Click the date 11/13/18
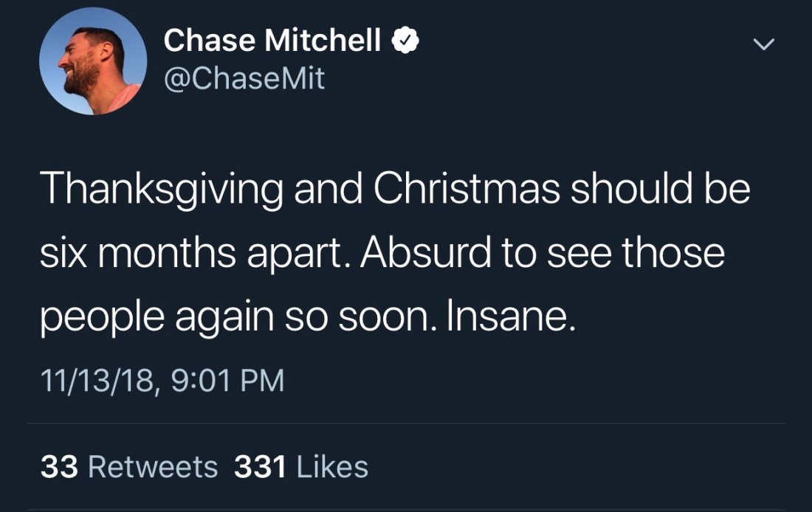This screenshot has width=812, height=512. pos(97,381)
